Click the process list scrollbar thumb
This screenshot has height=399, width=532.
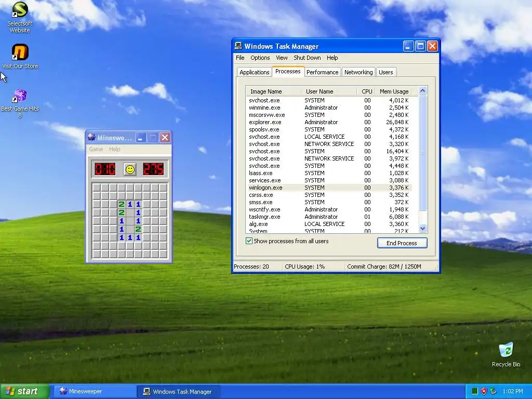[422, 153]
